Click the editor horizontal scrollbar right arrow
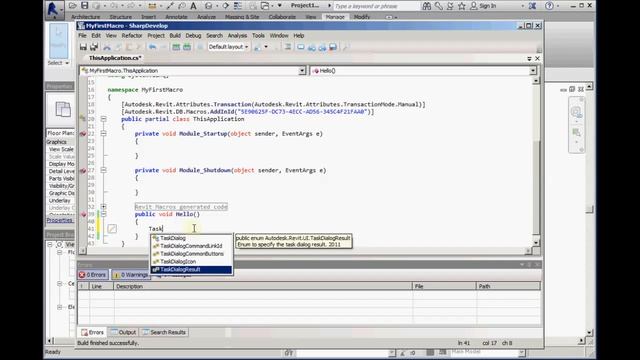This screenshot has width=640, height=360. pyautogui.click(x=529, y=251)
